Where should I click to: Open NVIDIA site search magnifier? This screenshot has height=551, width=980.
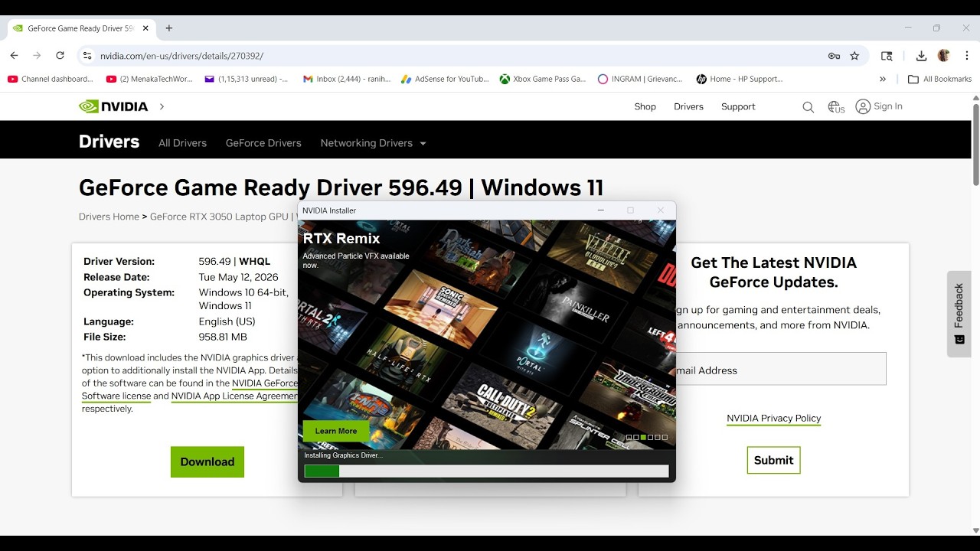point(808,107)
